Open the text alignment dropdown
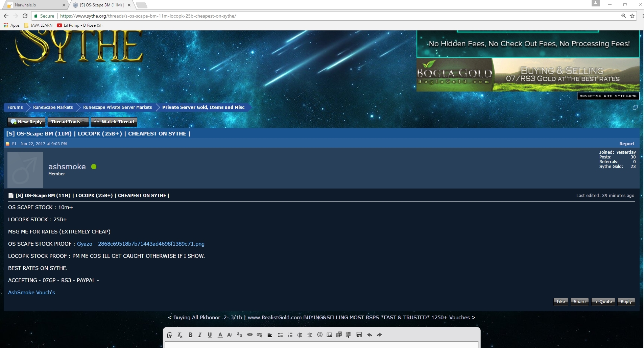 pyautogui.click(x=270, y=335)
